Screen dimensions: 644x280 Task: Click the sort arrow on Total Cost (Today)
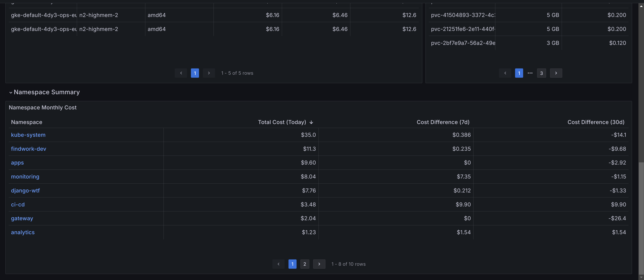pyautogui.click(x=311, y=122)
